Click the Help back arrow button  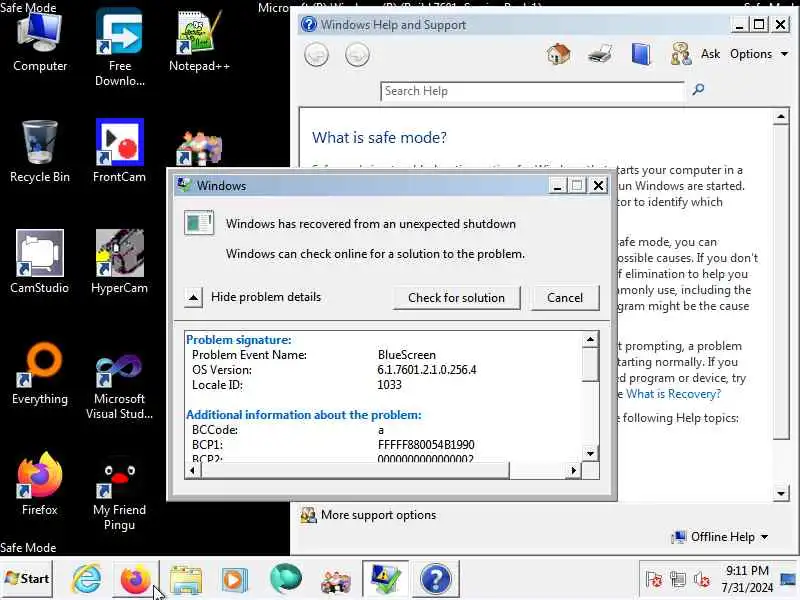click(x=316, y=55)
